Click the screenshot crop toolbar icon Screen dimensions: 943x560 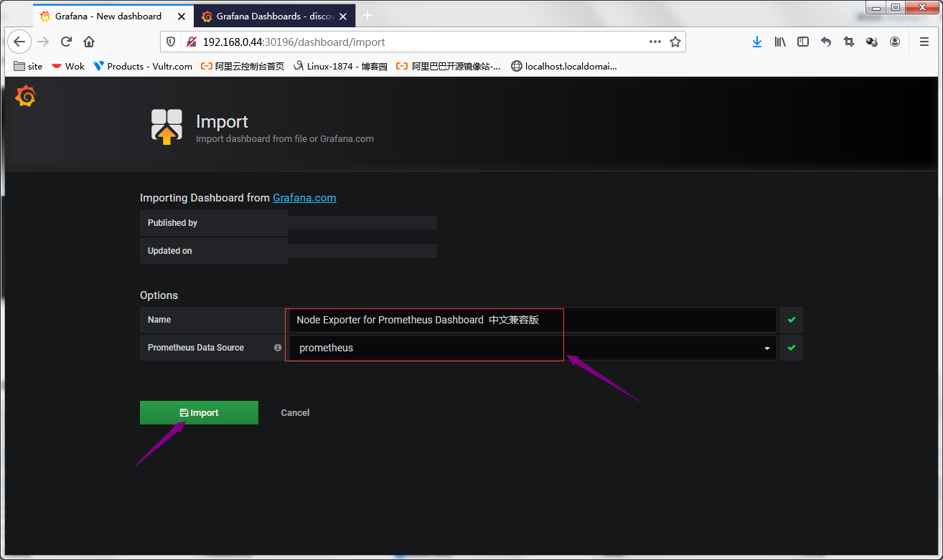849,42
